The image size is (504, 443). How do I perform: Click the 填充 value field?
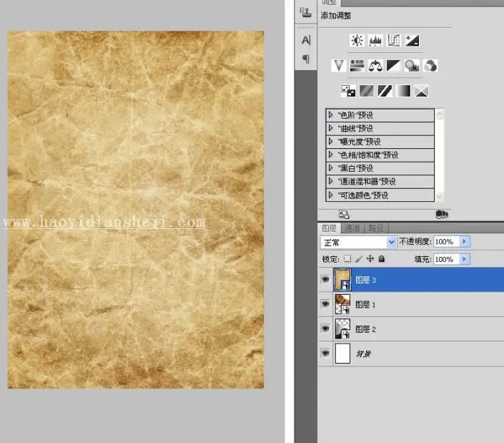pos(447,259)
